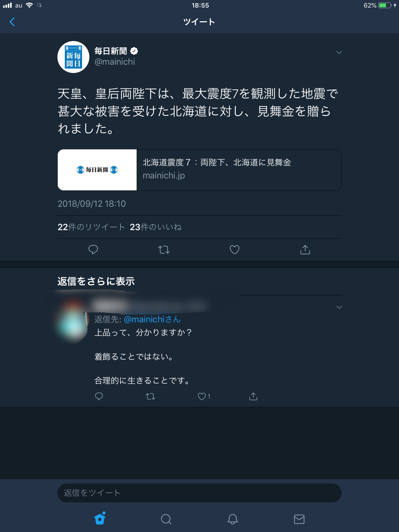Like the reply tweet showing 1 like
This screenshot has width=399, height=532.
tap(204, 396)
